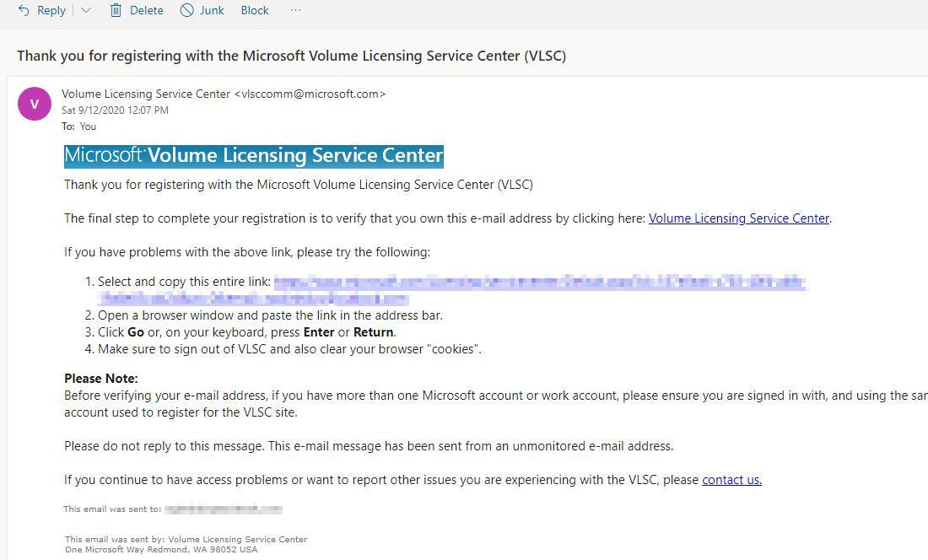Viewport: 928px width, 560px height.
Task: Expand the dropdown chevron beside Reply
Action: click(86, 11)
